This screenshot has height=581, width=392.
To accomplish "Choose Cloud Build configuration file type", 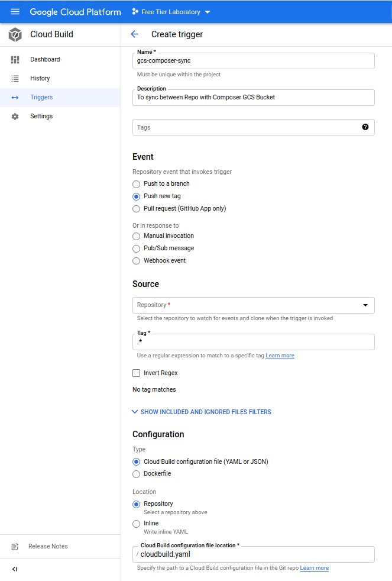I will pos(136,461).
